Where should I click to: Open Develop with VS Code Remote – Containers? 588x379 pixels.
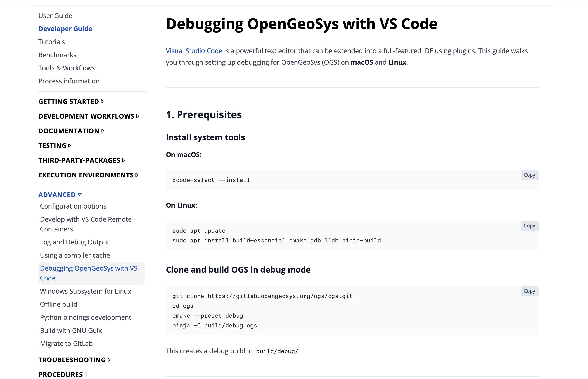[88, 224]
